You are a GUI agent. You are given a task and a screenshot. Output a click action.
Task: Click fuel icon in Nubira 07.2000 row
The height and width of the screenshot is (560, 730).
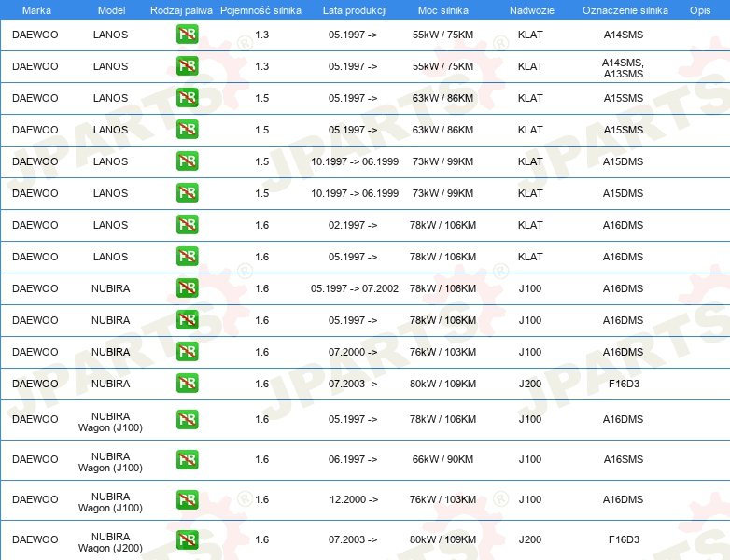pos(187,352)
